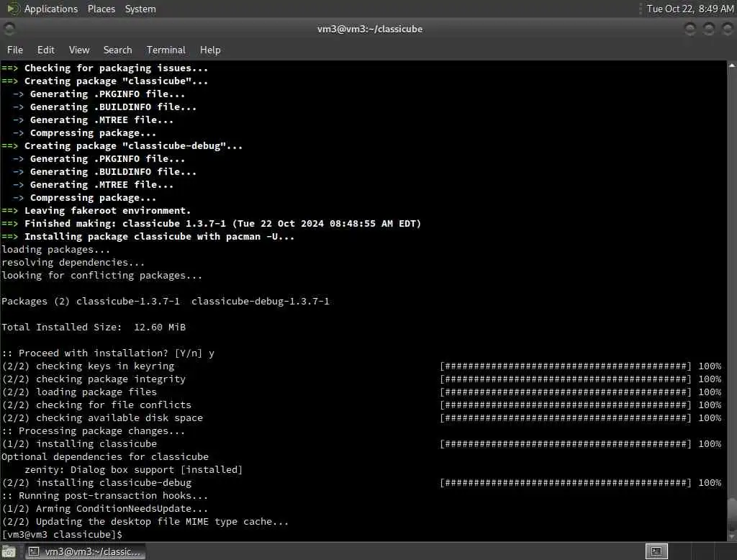Click the text "Total Installed Size: 12.60 MiB"
Screen dimensions: 737x560
pos(94,328)
